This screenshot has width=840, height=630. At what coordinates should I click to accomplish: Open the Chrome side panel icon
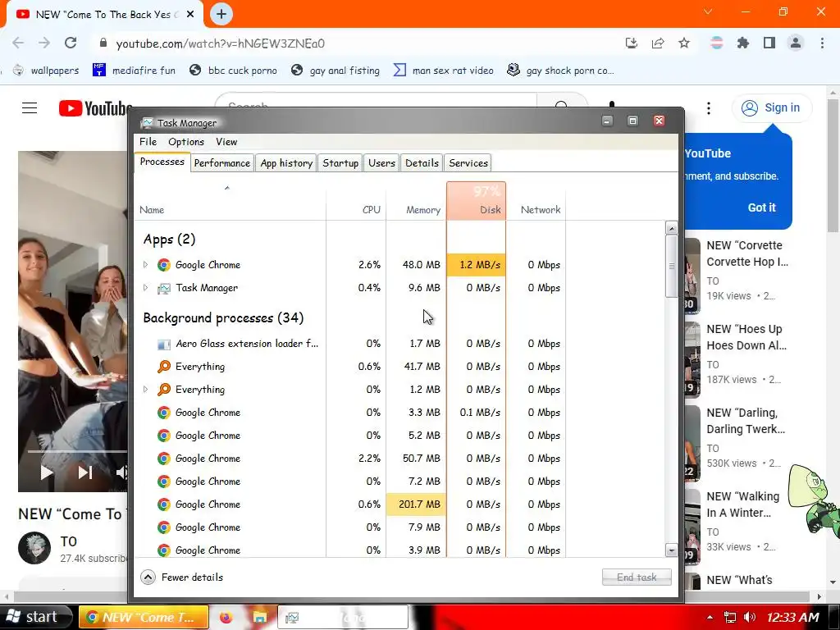click(769, 43)
